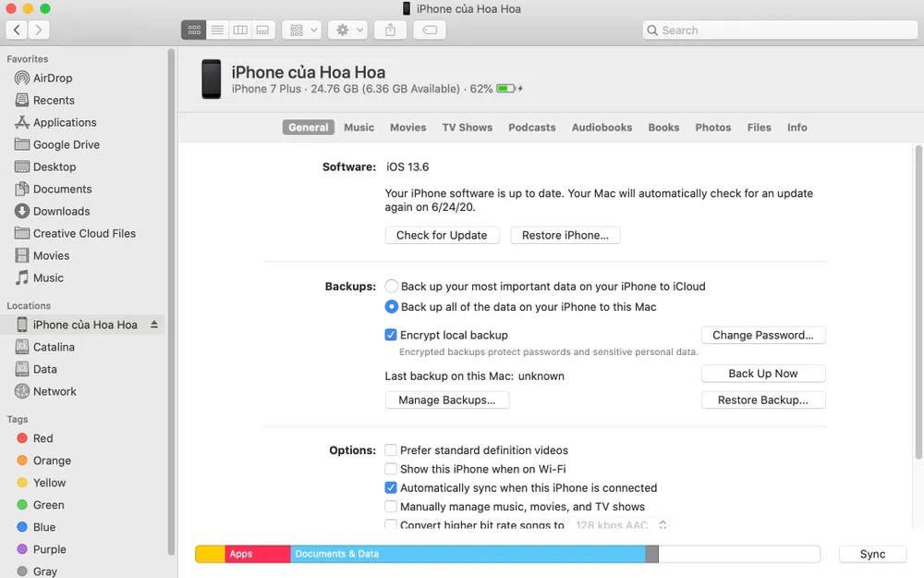Image resolution: width=924 pixels, height=578 pixels.
Task: Switch to the Audiobooks tab
Action: coord(602,128)
